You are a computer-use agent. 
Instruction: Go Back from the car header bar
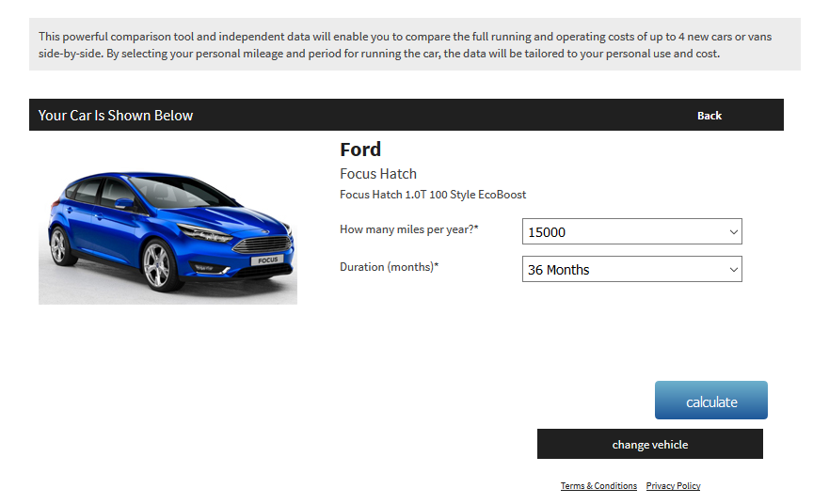[709, 116]
